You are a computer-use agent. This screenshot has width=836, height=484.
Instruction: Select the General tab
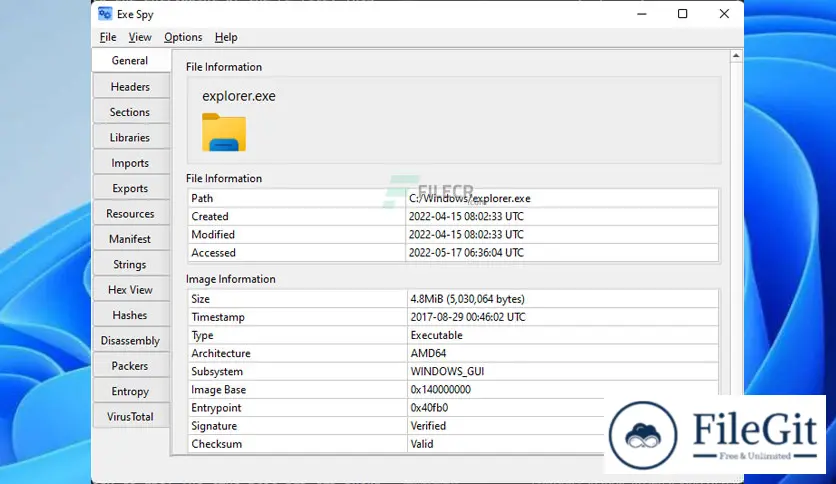click(131, 61)
